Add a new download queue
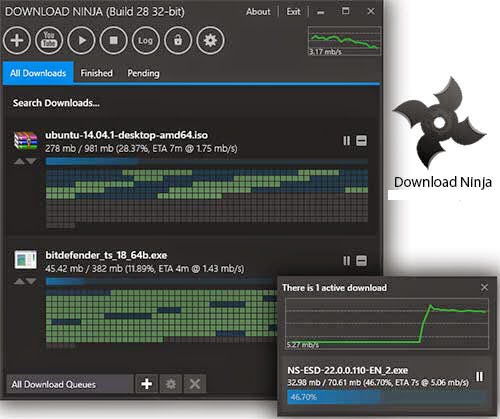Screen dimensions: 500x419 [147, 384]
